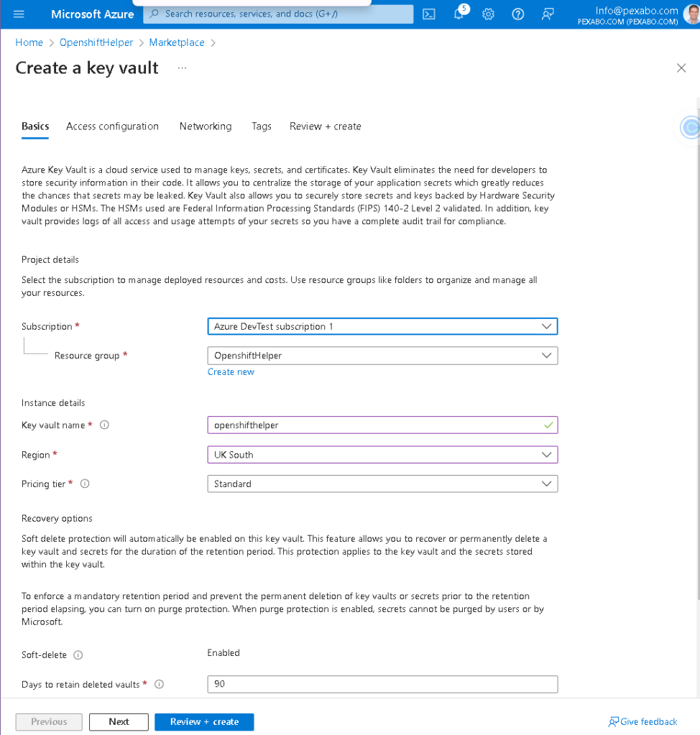Click the 'Instance details' heading
Image resolution: width=700 pixels, height=735 pixels.
(x=53, y=402)
